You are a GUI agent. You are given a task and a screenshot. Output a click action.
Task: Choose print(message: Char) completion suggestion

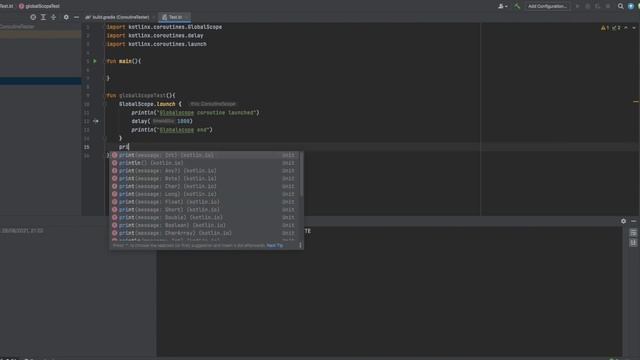[x=204, y=186]
